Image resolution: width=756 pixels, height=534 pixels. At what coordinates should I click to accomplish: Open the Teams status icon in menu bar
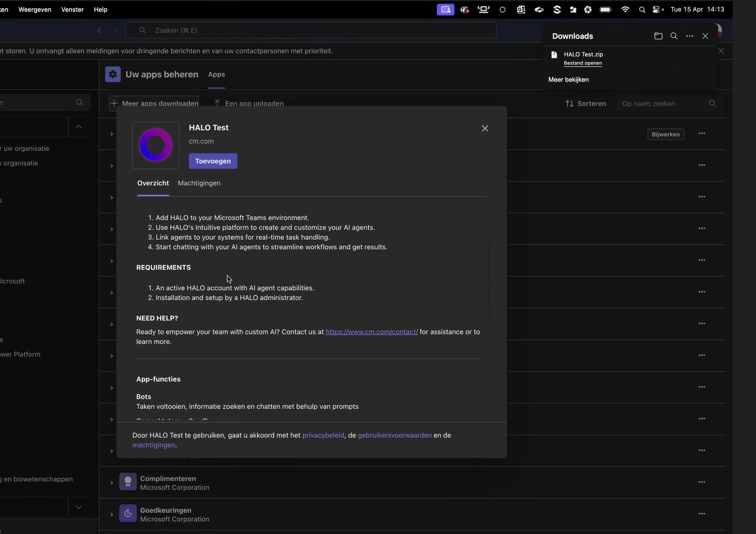(465, 9)
